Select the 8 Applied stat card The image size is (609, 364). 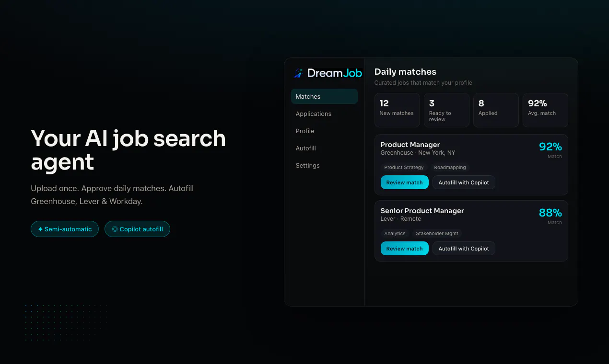496,110
